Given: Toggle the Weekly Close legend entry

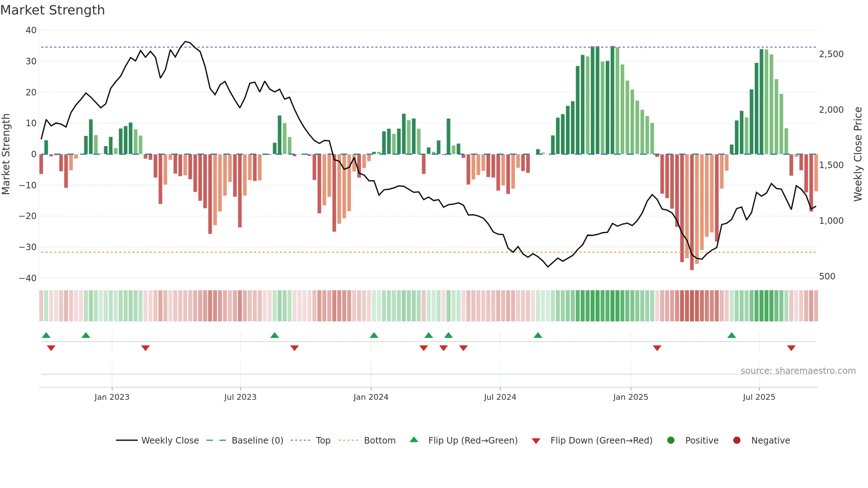Looking at the screenshot, I should pos(158,440).
